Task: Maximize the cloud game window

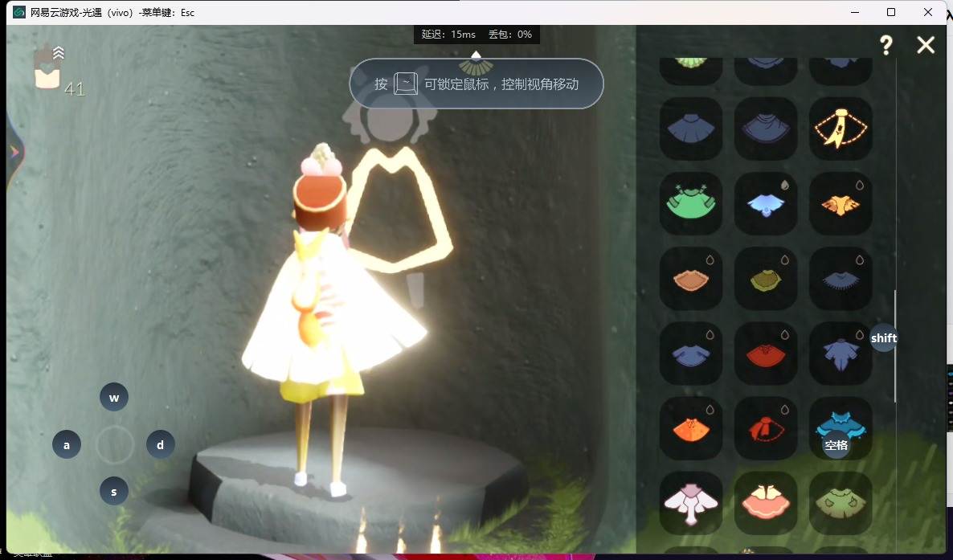Action: pos(891,12)
